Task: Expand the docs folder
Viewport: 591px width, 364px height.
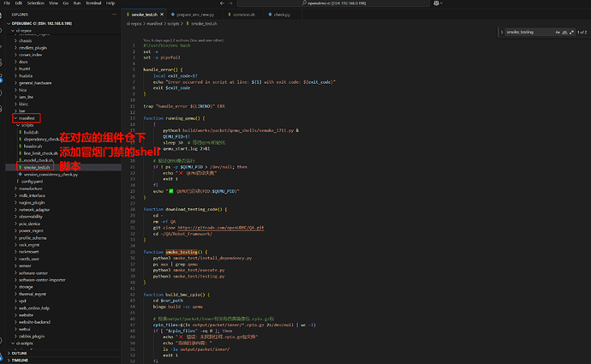Action: coord(23,62)
